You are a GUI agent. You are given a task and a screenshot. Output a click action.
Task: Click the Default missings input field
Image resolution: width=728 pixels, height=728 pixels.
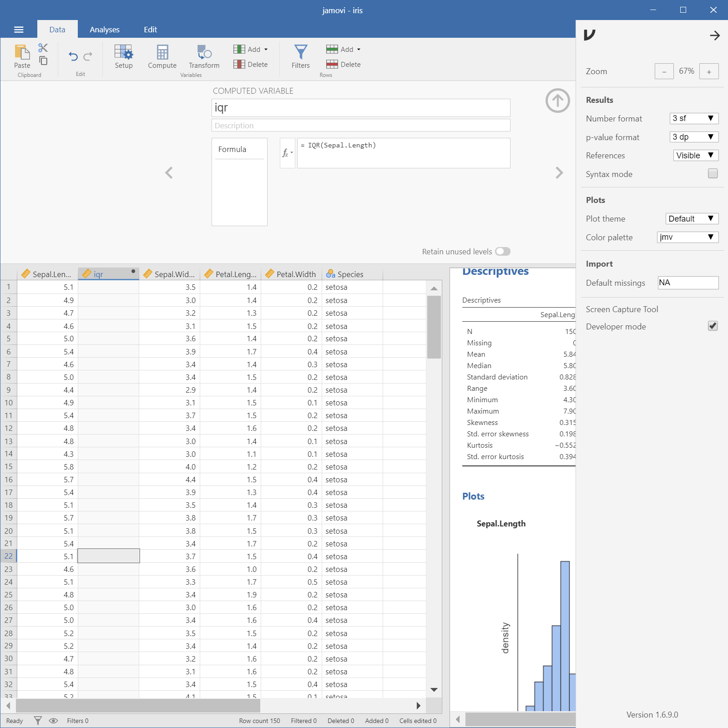[x=688, y=283]
